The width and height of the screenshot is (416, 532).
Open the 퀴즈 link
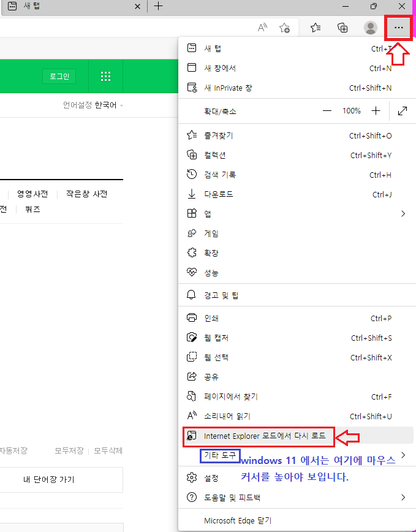[x=32, y=210]
